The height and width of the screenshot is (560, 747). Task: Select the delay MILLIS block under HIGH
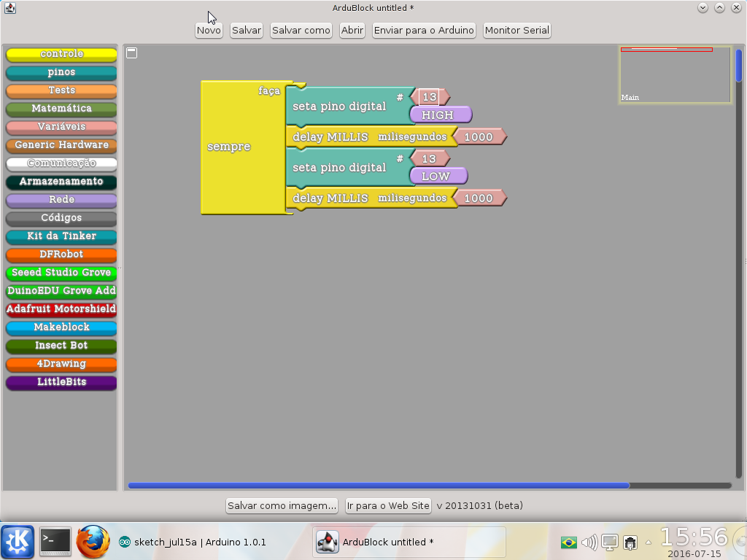pos(370,137)
